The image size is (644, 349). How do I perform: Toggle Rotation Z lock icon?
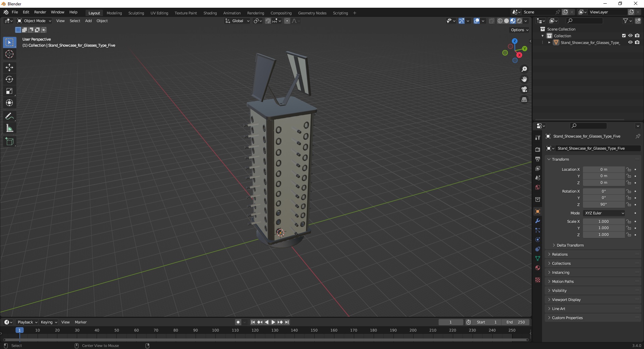click(x=629, y=204)
